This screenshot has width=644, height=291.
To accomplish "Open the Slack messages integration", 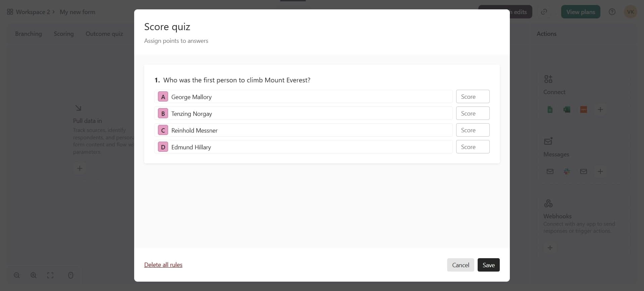I will 567,171.
